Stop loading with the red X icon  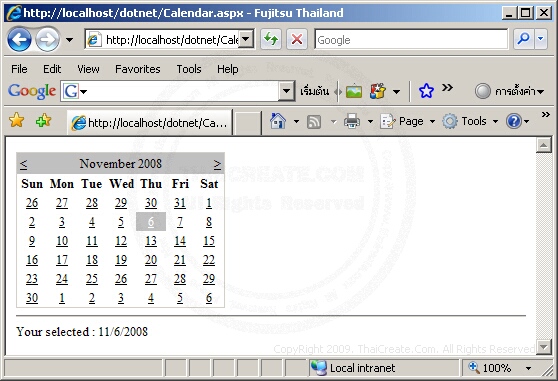coord(296,39)
